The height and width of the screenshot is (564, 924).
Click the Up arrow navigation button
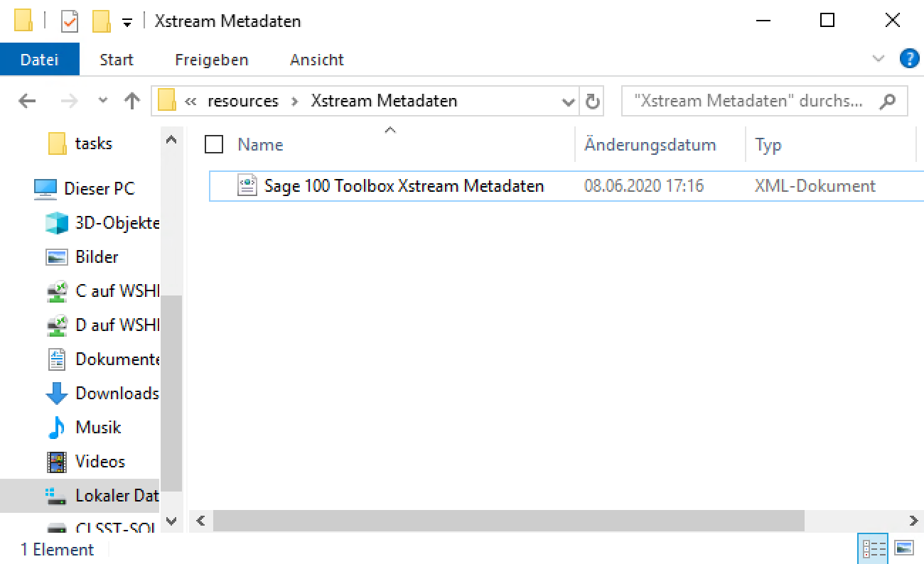click(x=132, y=102)
